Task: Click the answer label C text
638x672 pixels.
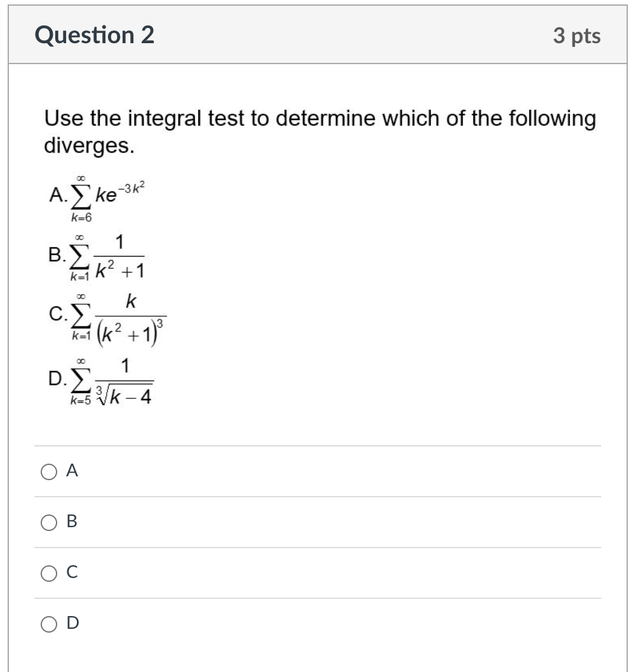Action: (x=71, y=572)
